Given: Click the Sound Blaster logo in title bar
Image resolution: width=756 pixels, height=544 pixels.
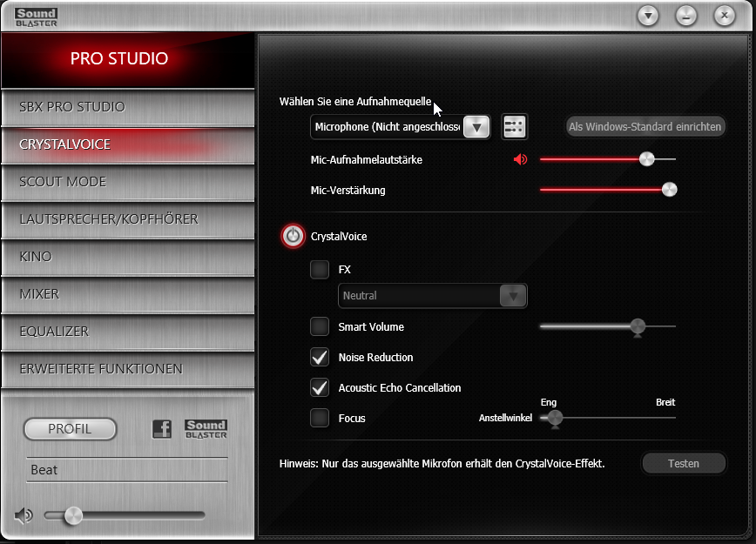Looking at the screenshot, I should (37, 17).
